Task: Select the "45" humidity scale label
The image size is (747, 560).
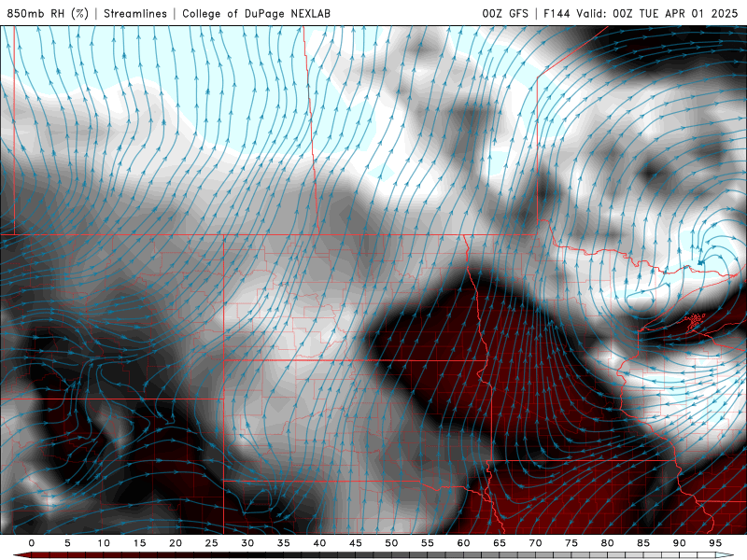Action: [355, 543]
